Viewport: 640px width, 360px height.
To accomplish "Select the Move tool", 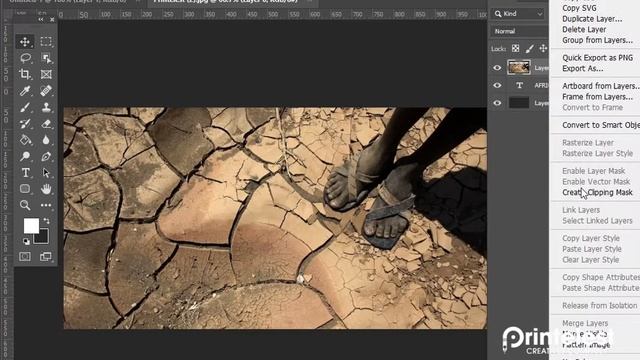I will pos(25,42).
